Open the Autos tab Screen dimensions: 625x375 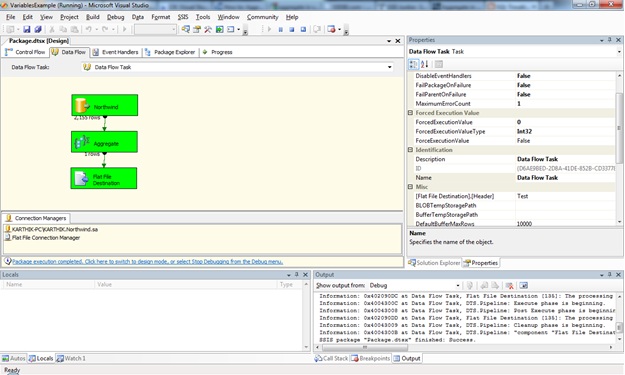pos(13,358)
